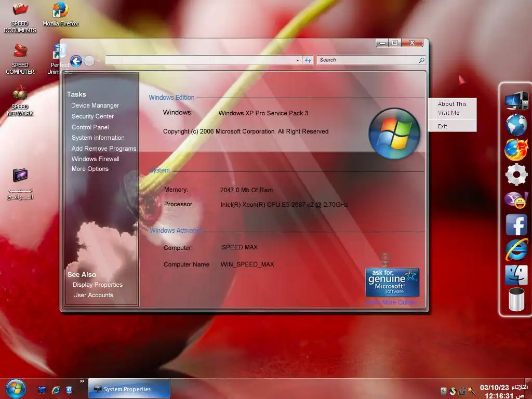Launch Firefox from the side dock
Screen dimensions: 532x399
point(516,150)
